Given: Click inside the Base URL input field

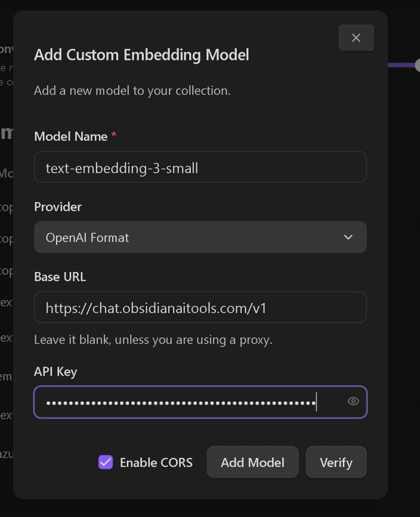Looking at the screenshot, I should (x=200, y=307).
